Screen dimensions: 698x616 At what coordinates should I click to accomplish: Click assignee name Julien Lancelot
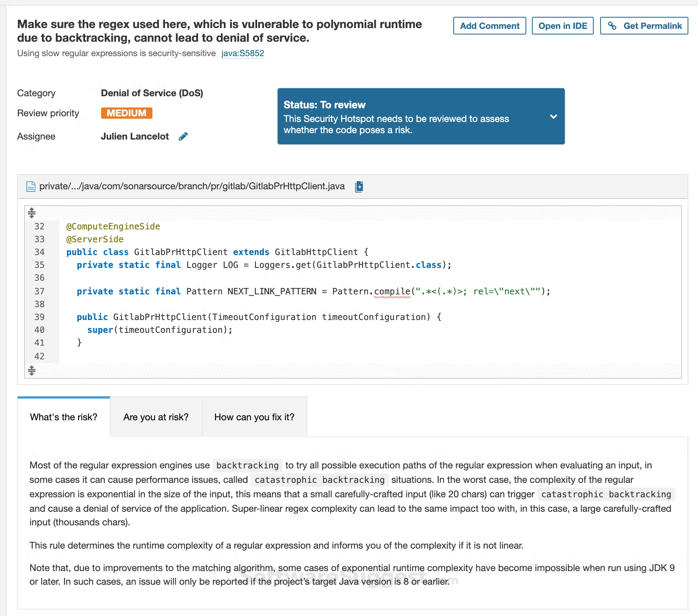135,136
